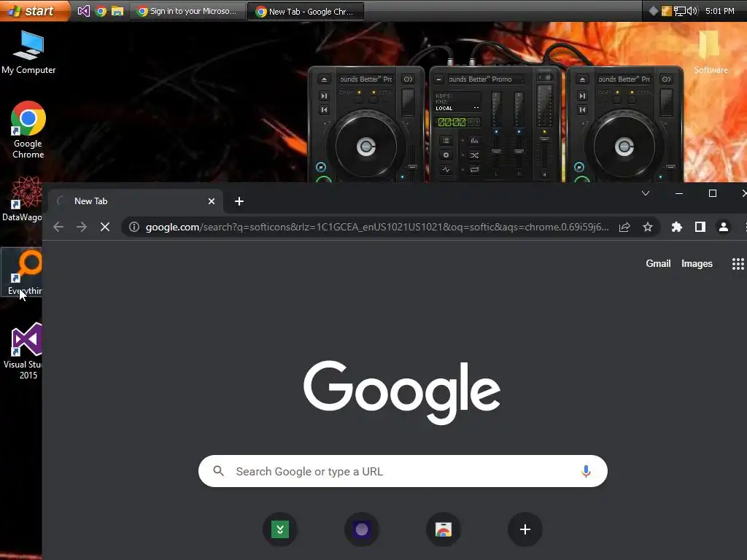This screenshot has height=560, width=747.
Task: Open Gmail link
Action: 658,264
